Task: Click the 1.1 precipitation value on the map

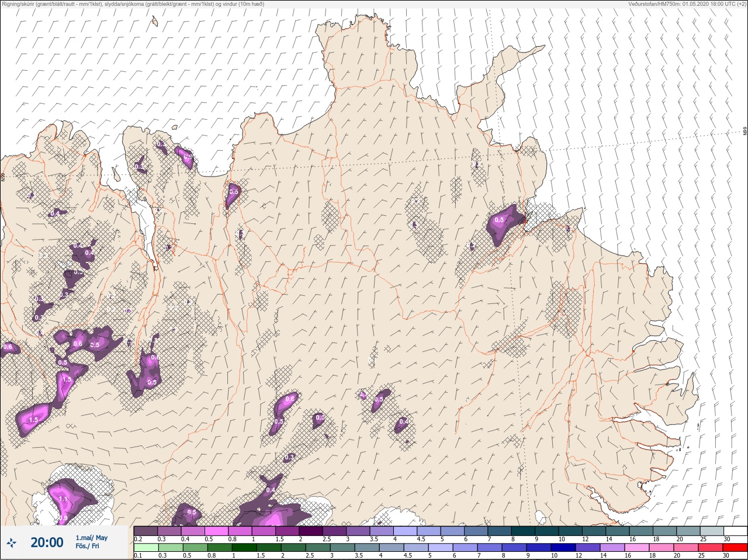Action: pos(64,499)
